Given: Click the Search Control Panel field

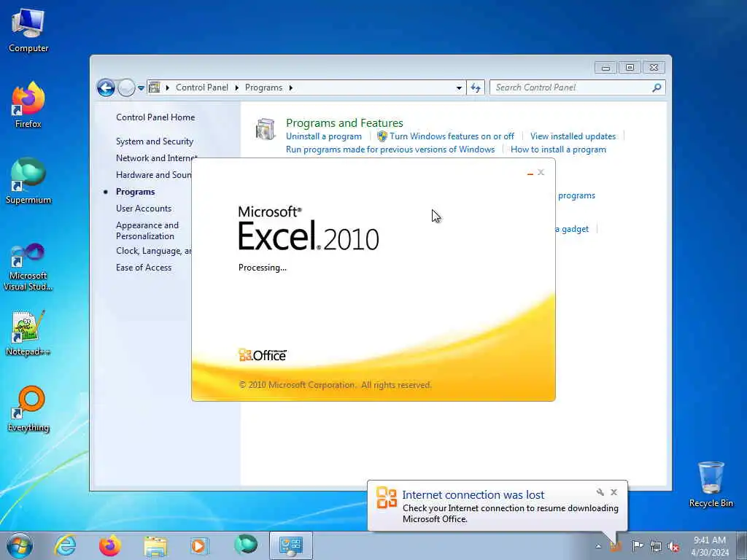Looking at the screenshot, I should (x=570, y=87).
